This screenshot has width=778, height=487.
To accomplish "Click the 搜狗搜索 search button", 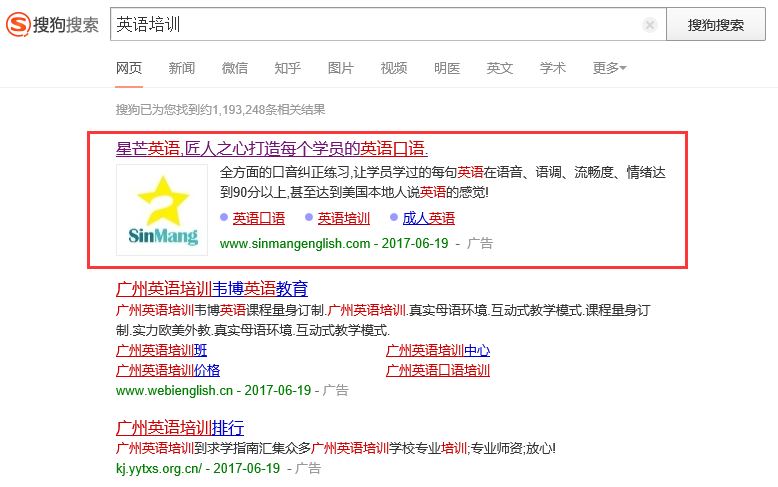I will click(x=715, y=24).
